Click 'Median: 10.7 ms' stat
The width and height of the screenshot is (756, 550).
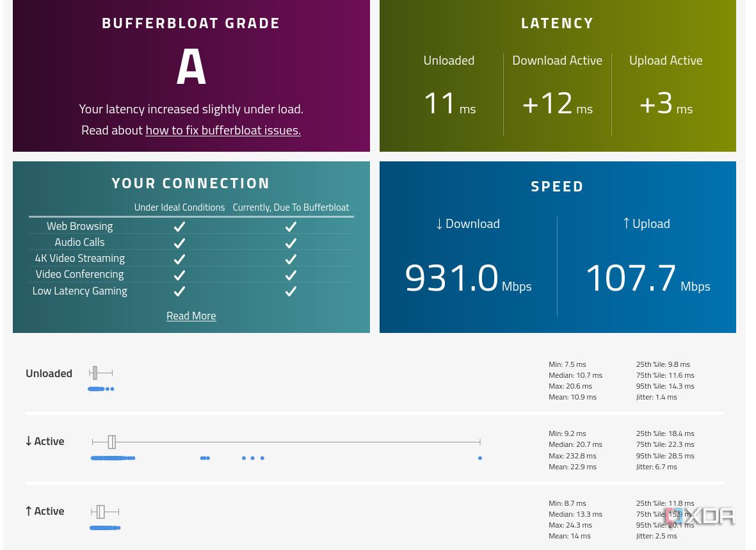[575, 375]
